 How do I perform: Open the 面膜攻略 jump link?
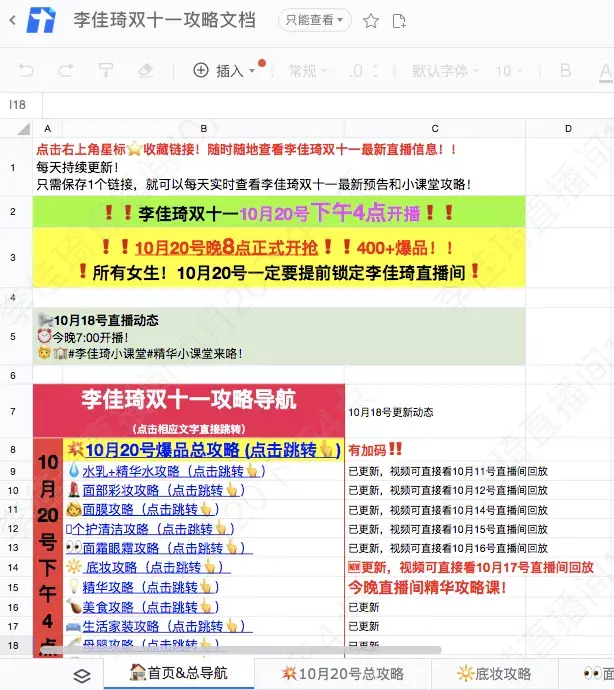point(154,509)
